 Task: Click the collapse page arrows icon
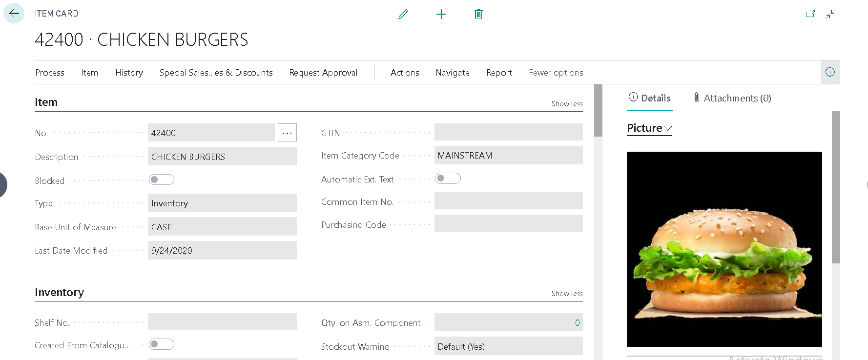pos(830,14)
